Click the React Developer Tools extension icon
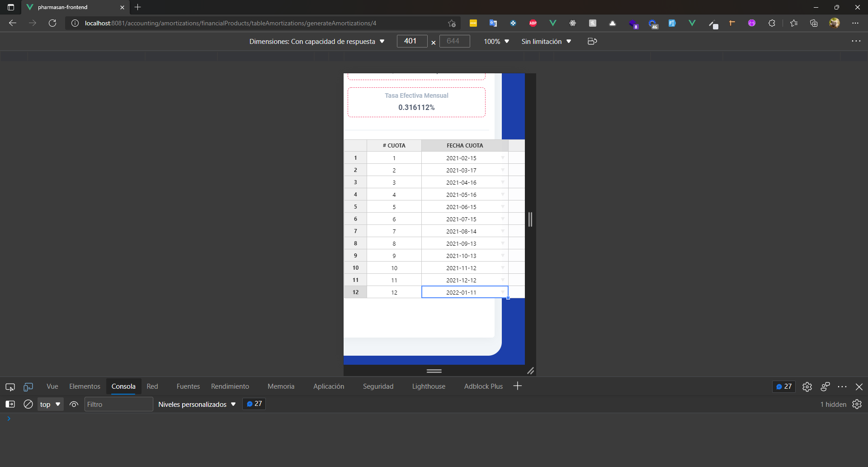This screenshot has width=868, height=467. 573,23
